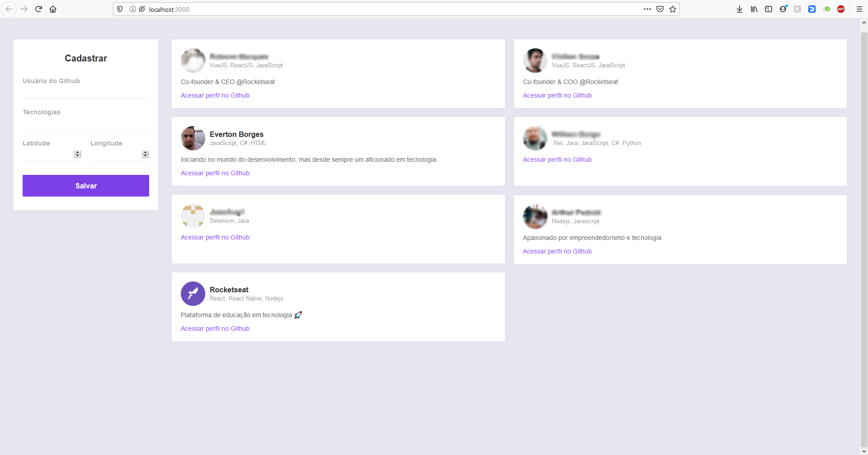
Task: Open Everton Borges' Github profile link
Action: click(215, 173)
